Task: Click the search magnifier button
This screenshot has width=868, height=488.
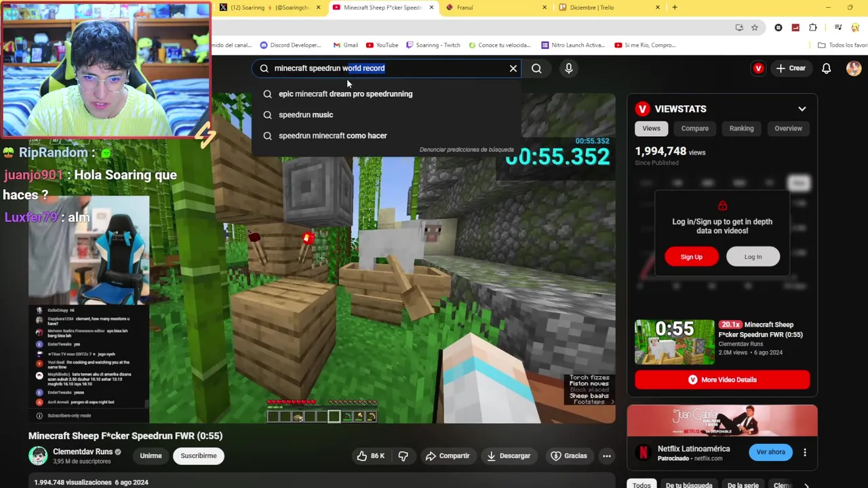Action: 536,68
